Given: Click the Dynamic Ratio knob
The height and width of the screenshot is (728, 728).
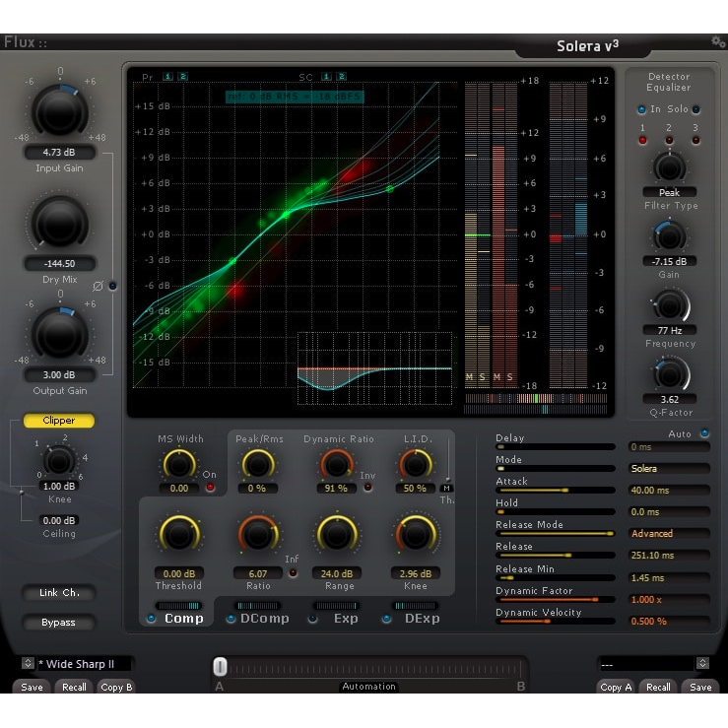Looking at the screenshot, I should (x=336, y=463).
